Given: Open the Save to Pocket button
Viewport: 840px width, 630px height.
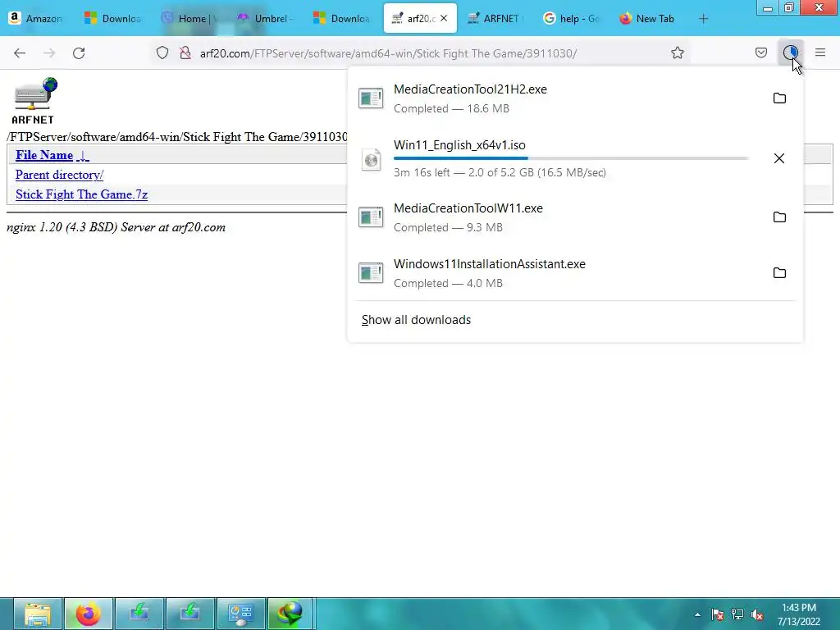Looking at the screenshot, I should pyautogui.click(x=760, y=52).
